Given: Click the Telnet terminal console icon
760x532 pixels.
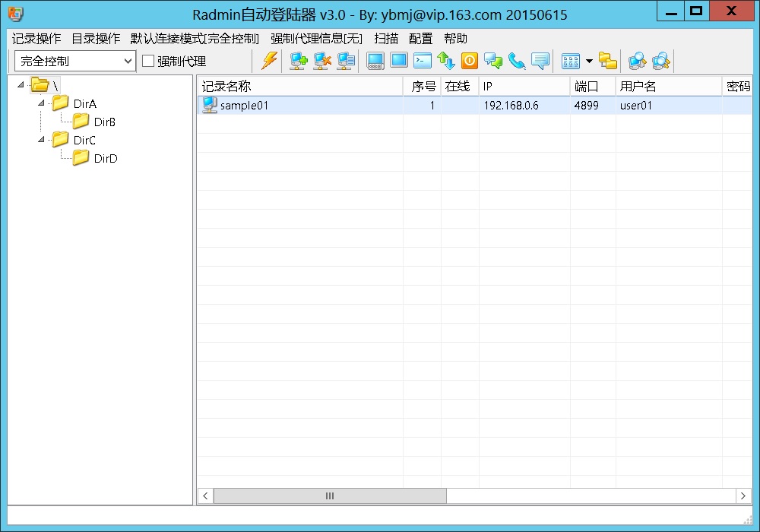Looking at the screenshot, I should coord(423,61).
